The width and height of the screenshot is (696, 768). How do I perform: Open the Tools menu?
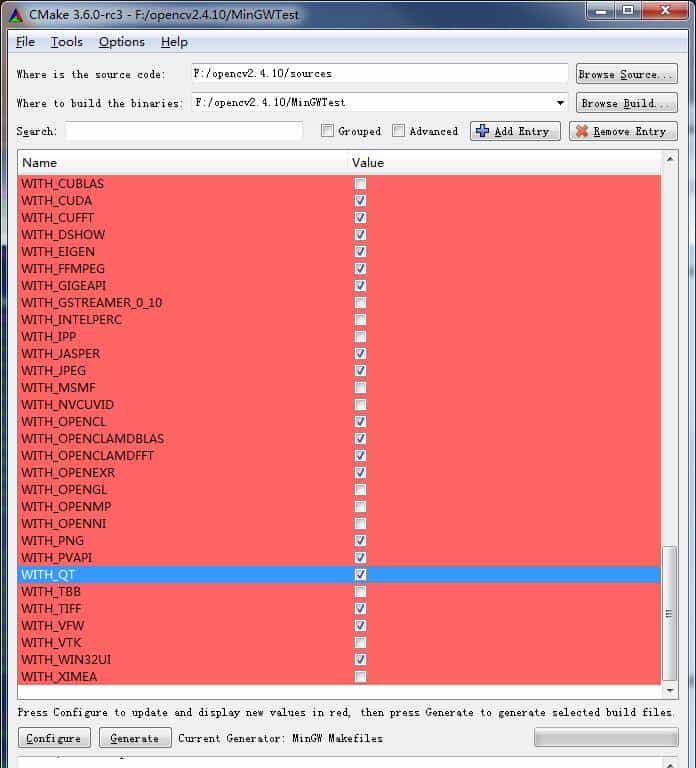67,42
